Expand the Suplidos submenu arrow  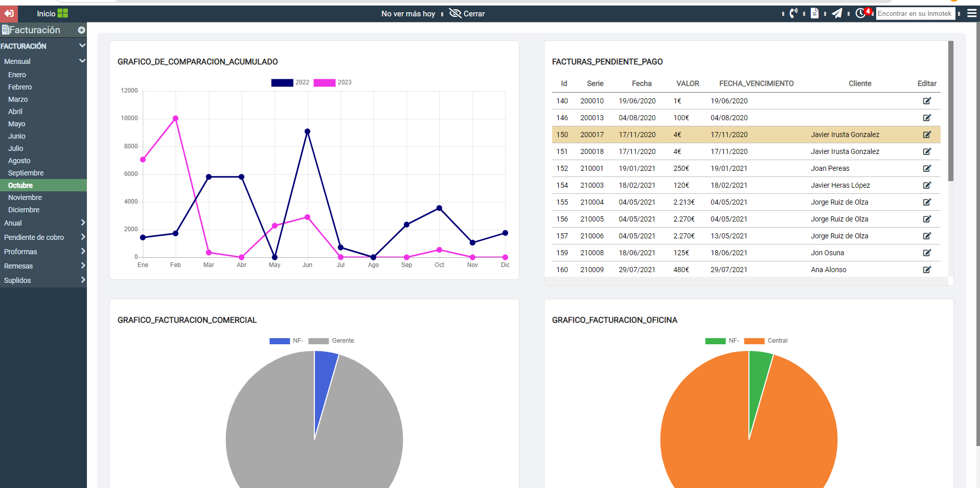pyautogui.click(x=83, y=280)
